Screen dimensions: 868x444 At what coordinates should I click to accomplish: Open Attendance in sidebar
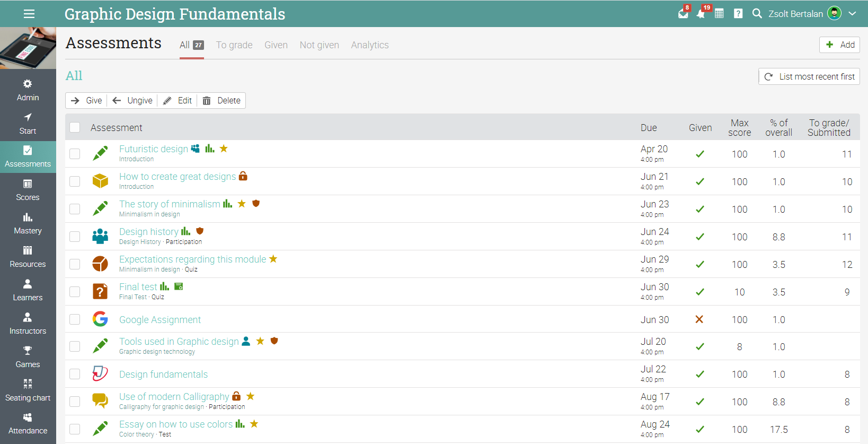(x=28, y=424)
